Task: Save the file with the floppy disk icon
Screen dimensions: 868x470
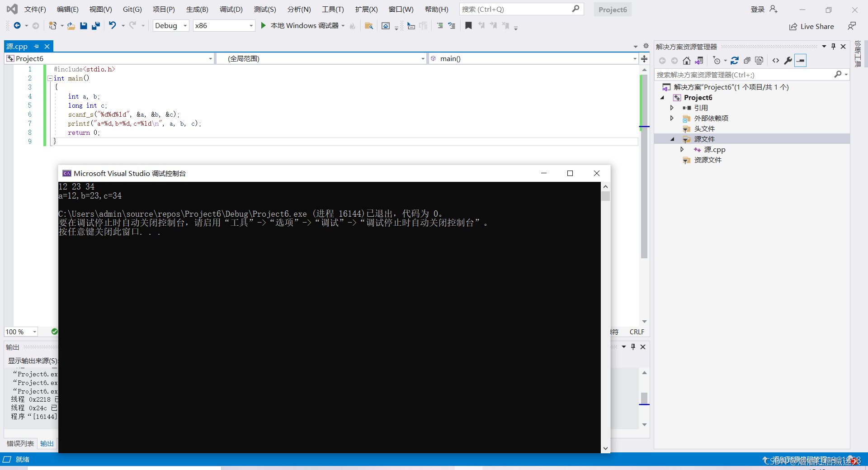Action: [83, 26]
